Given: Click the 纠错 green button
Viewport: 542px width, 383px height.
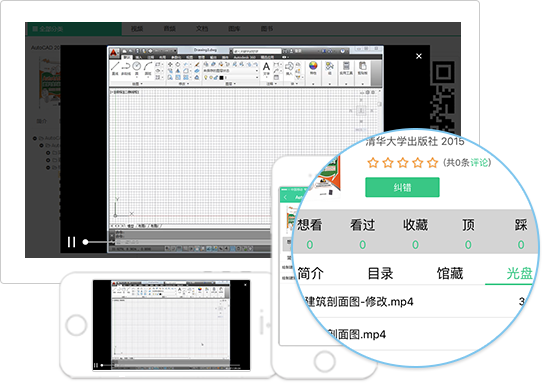Looking at the screenshot, I should 402,187.
